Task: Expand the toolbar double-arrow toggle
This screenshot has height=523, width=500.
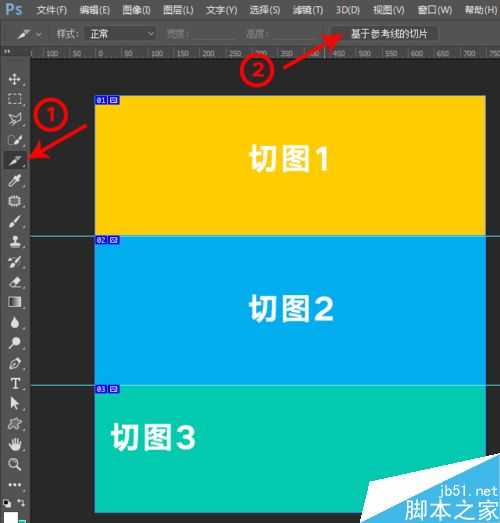Action: tap(7, 52)
